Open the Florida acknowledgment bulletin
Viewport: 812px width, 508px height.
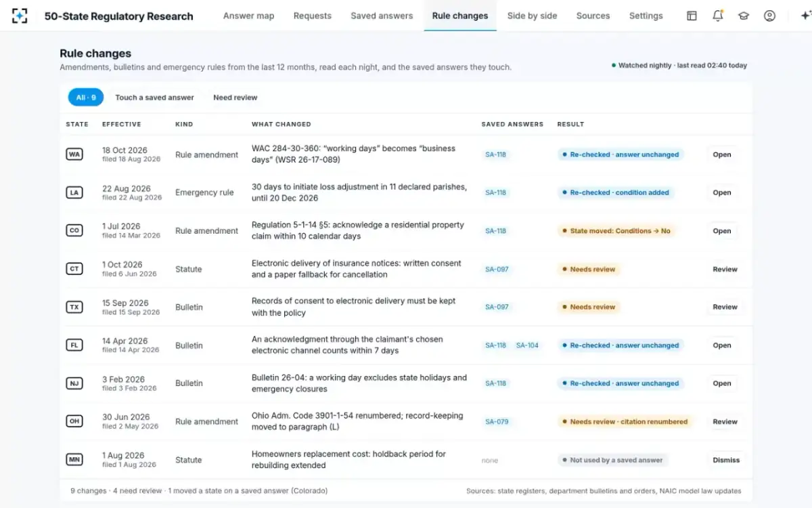pyautogui.click(x=722, y=345)
